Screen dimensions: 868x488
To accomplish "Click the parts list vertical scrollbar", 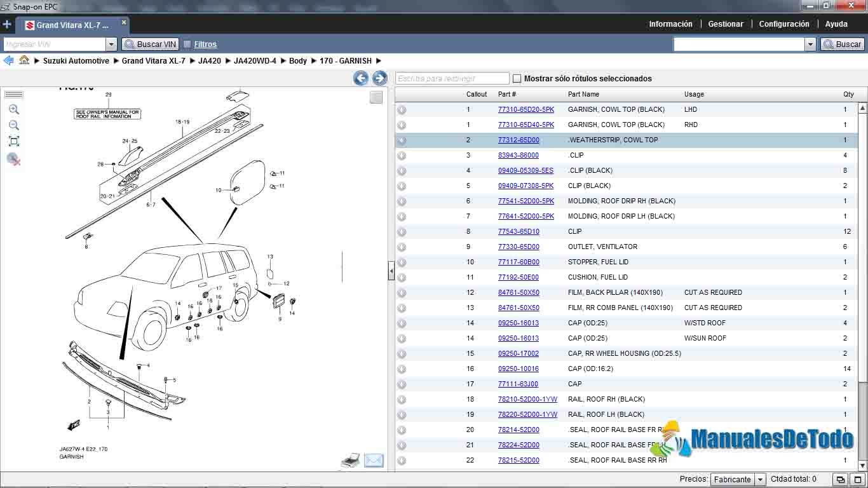I will (x=862, y=254).
